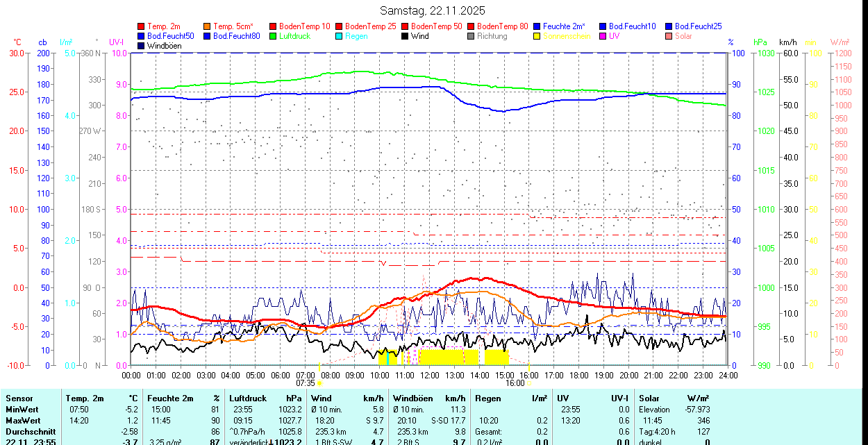
Task: Select the green Luftdruck legend swatch
Action: click(x=274, y=36)
